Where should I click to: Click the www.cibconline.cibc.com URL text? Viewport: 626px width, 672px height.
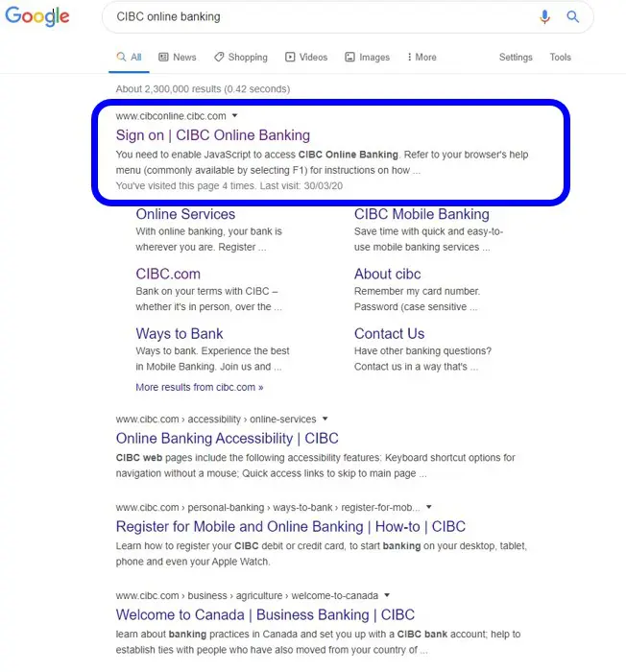coord(171,116)
